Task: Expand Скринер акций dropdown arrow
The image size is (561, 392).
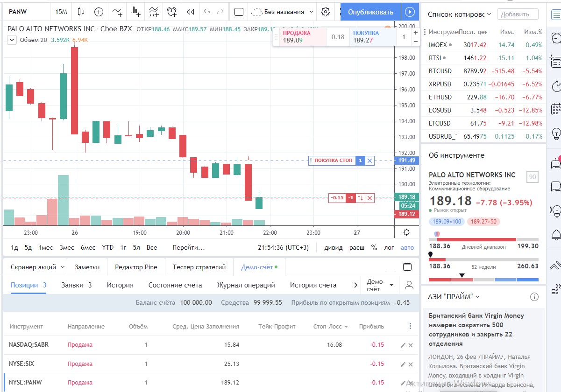Action: pyautogui.click(x=62, y=267)
